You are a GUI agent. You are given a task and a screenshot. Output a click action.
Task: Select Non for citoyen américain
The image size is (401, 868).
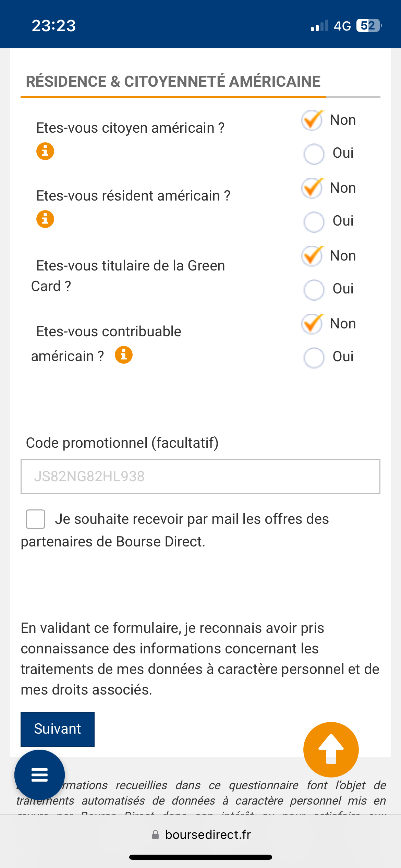pos(312,121)
